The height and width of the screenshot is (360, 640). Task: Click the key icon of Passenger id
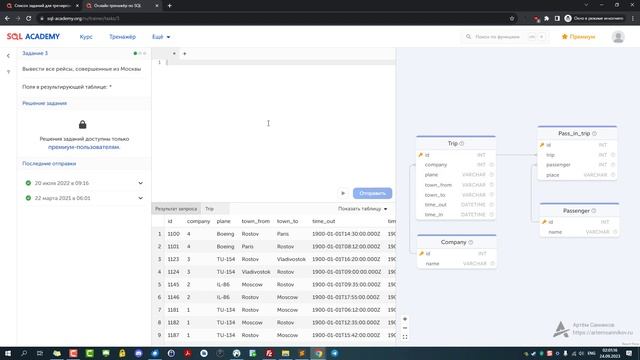(x=544, y=222)
